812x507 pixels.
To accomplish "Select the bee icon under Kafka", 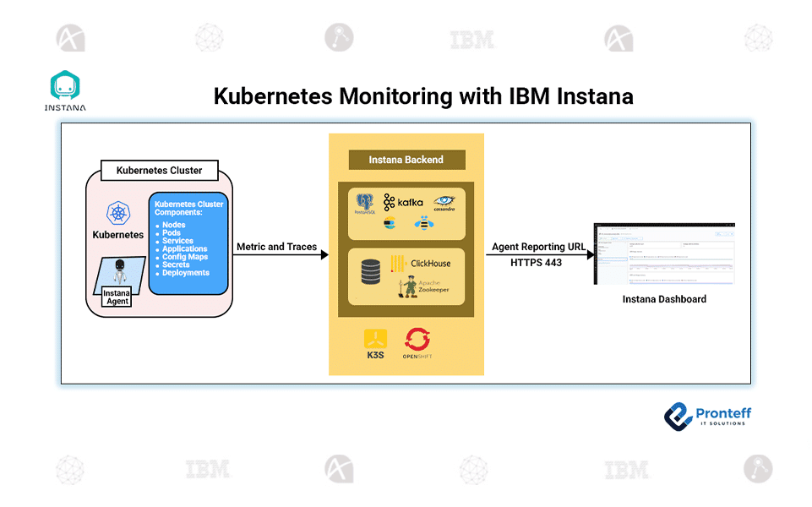I will click(424, 224).
